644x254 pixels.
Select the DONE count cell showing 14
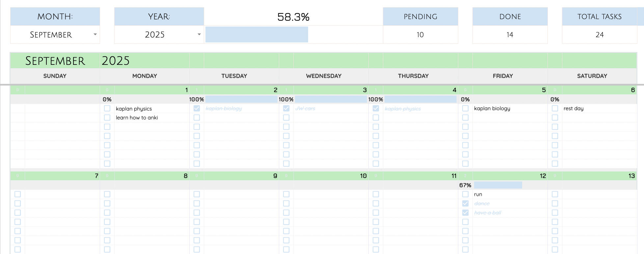coord(510,34)
